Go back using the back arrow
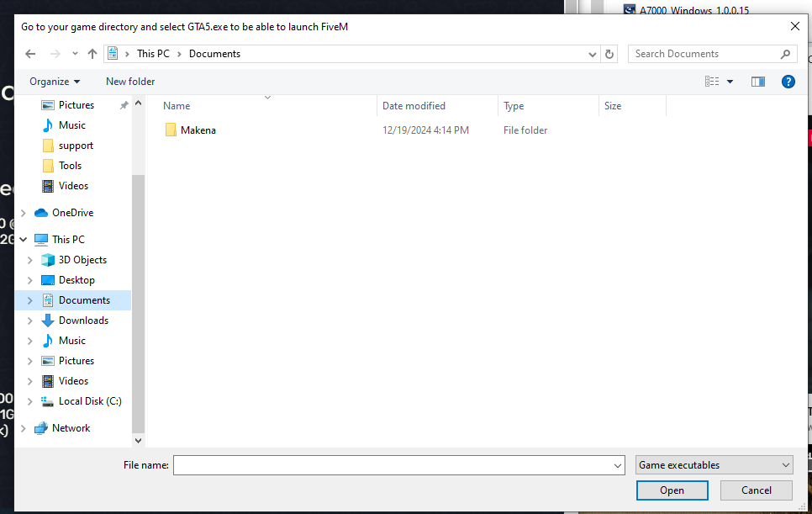 click(30, 54)
